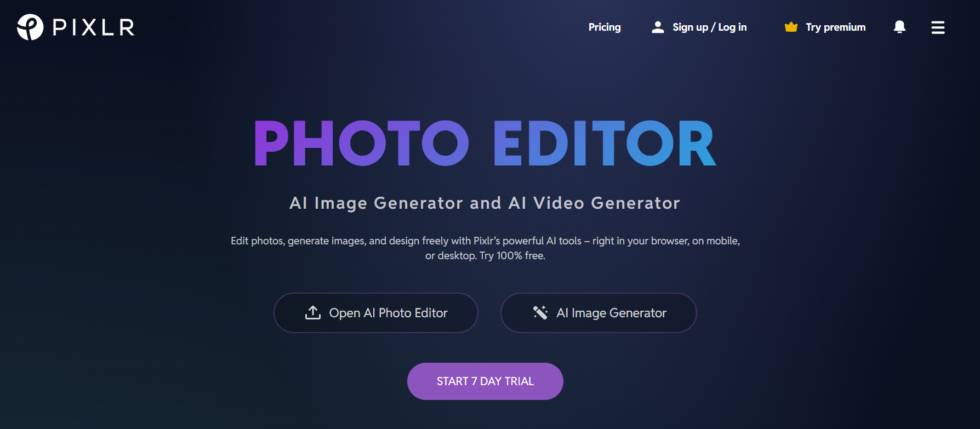This screenshot has height=429, width=980.
Task: Open the hamburger menu
Action: [x=938, y=27]
